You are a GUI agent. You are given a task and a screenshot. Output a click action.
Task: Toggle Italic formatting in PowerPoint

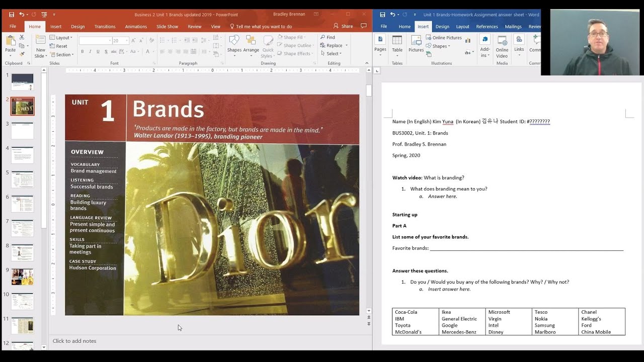point(90,51)
